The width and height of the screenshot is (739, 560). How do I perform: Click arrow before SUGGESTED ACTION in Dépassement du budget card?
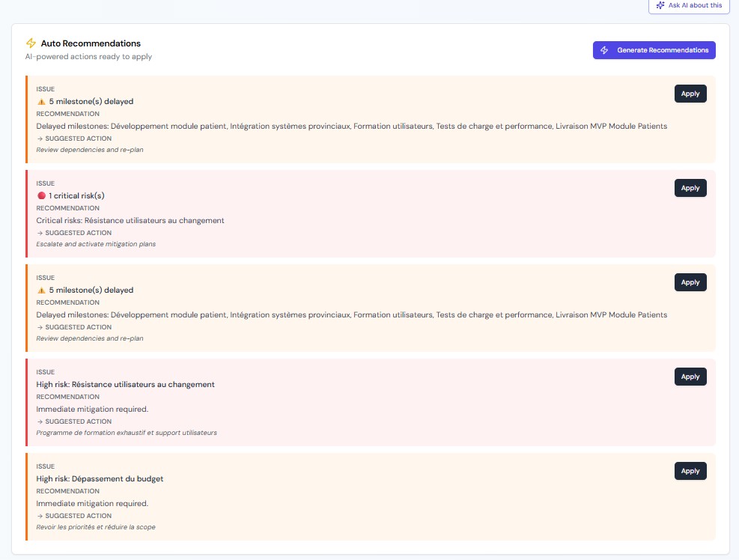coord(40,516)
